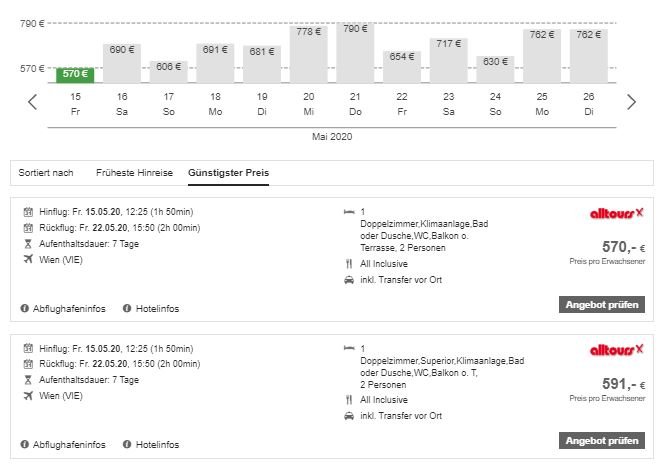Select the 790 € bar for Thursday 21
663x465 pixels.
tap(355, 53)
